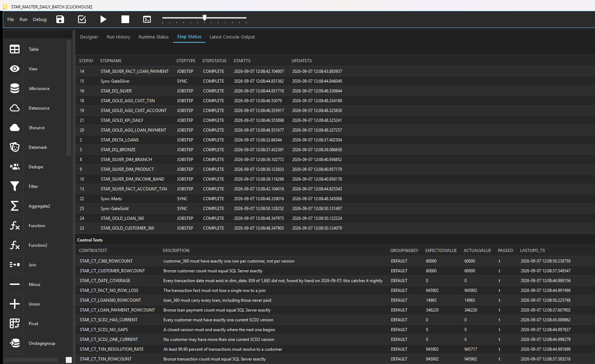Image resolution: width=595 pixels, height=364 pixels.
Task: Choose the Datasource cloud outline icon
Action: tap(15, 108)
